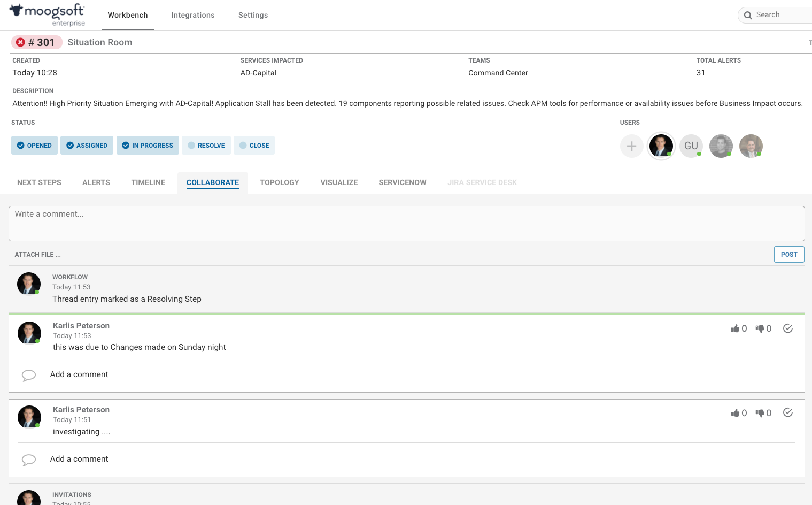Viewport: 812px width, 505px height.
Task: Select the fourth user avatar in Users
Action: point(751,146)
